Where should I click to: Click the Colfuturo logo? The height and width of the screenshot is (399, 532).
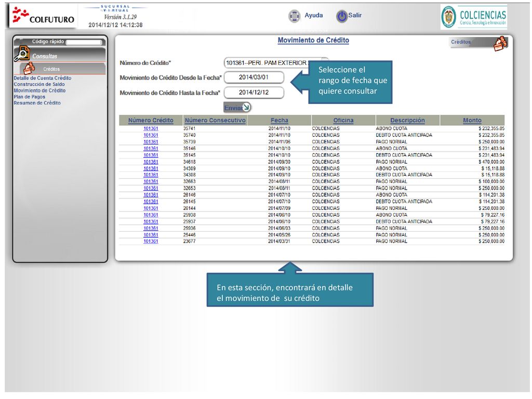click(43, 16)
